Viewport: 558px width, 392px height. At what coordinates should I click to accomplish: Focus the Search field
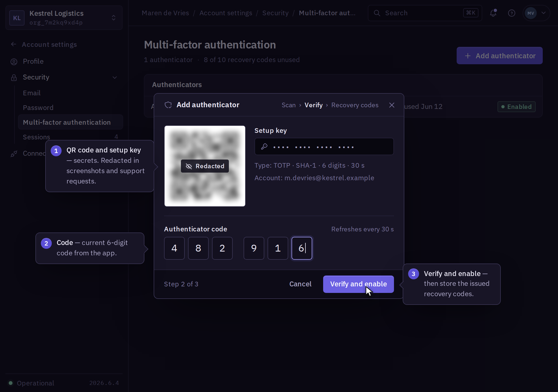[x=425, y=13]
